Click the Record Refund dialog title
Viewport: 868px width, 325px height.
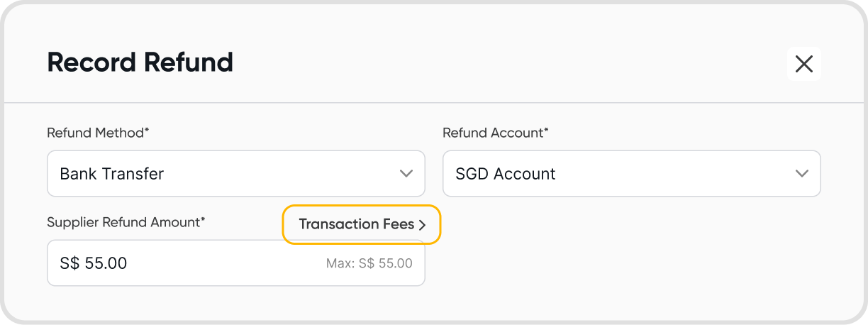(140, 63)
